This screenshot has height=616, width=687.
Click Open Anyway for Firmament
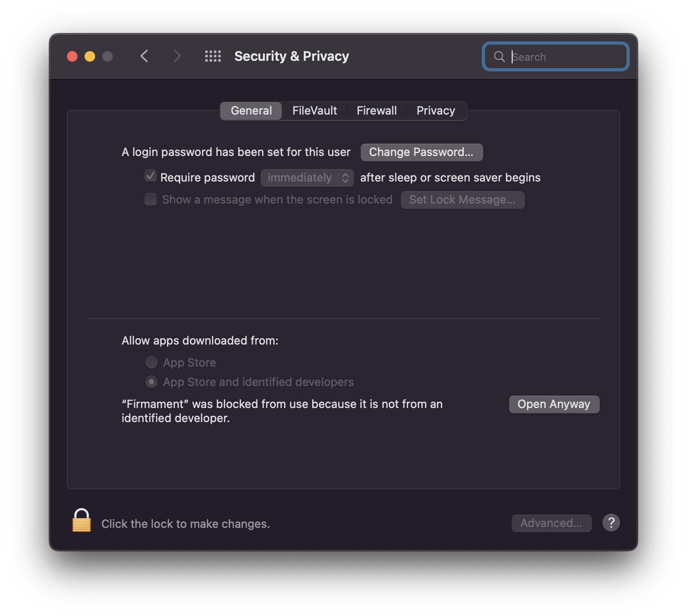pos(554,404)
